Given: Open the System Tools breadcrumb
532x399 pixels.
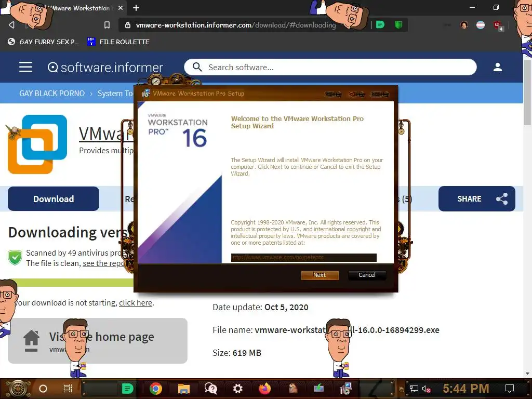Looking at the screenshot, I should (115, 94).
